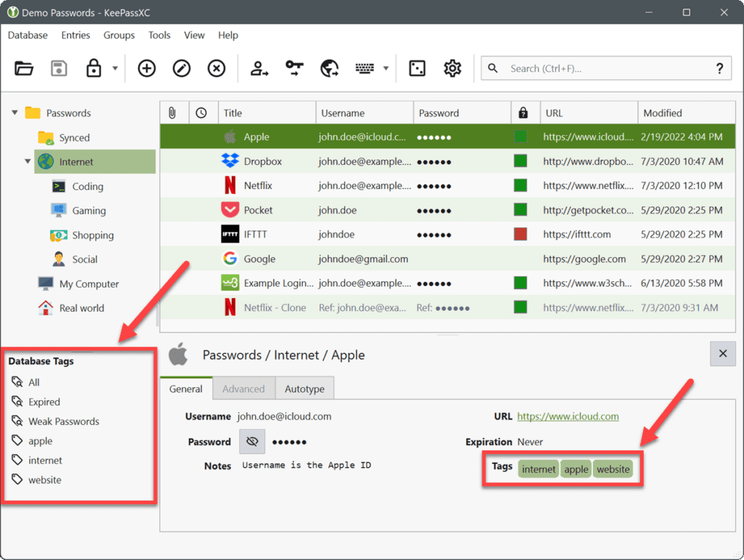Image resolution: width=744 pixels, height=560 pixels.
Task: Open the Entries menu
Action: (x=76, y=35)
